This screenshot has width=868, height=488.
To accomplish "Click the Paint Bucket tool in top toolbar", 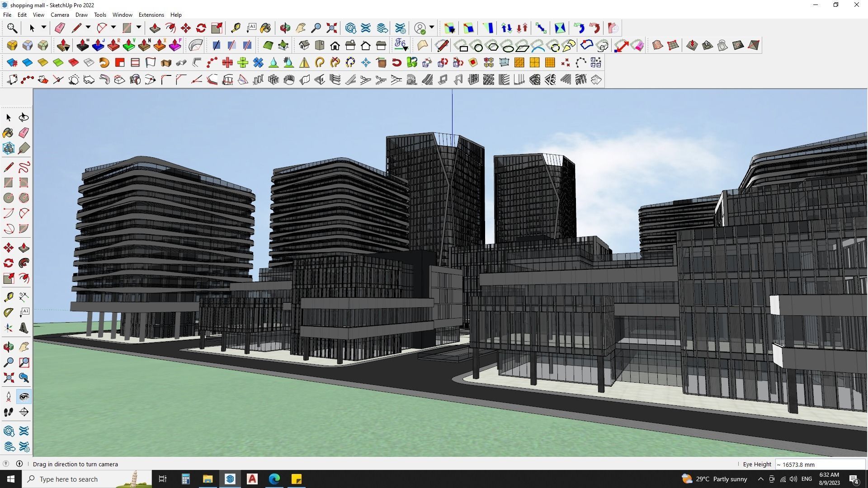I will tap(265, 28).
